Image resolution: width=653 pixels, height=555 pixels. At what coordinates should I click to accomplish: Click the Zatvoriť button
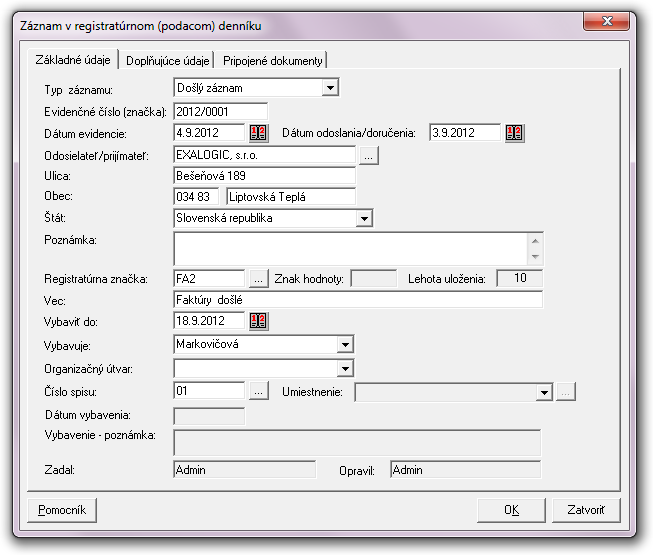[x=586, y=510]
